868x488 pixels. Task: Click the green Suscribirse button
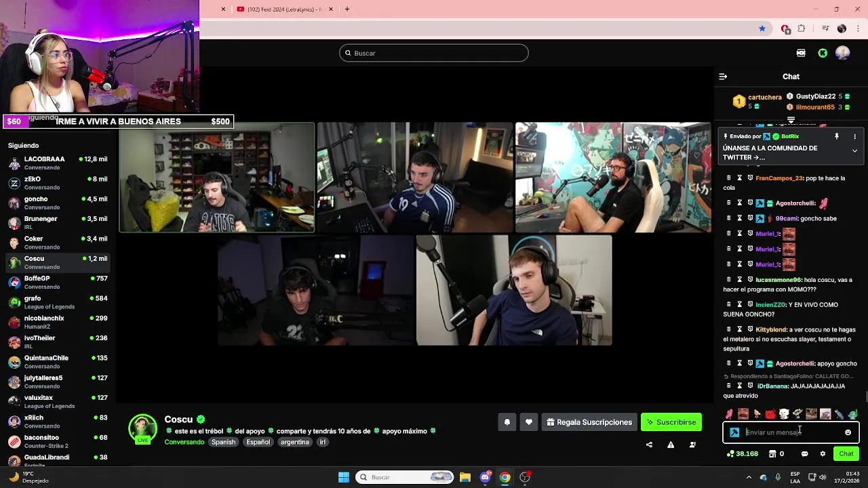click(671, 422)
